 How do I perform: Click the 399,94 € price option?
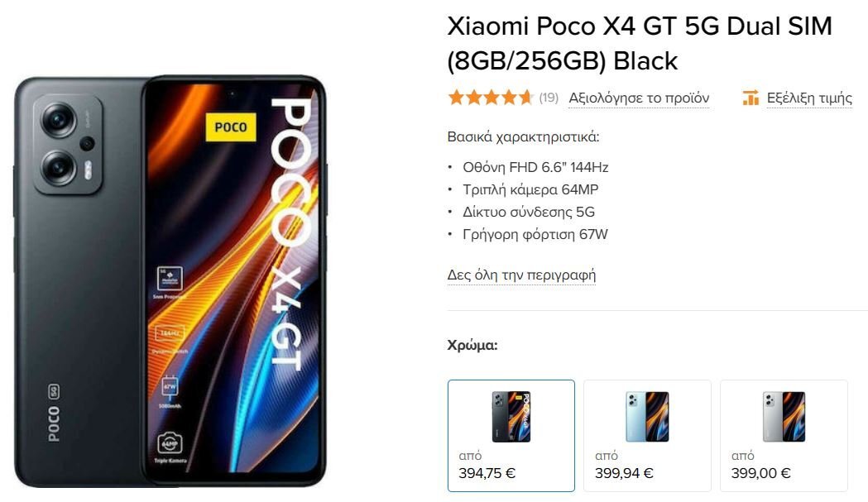tap(624, 473)
